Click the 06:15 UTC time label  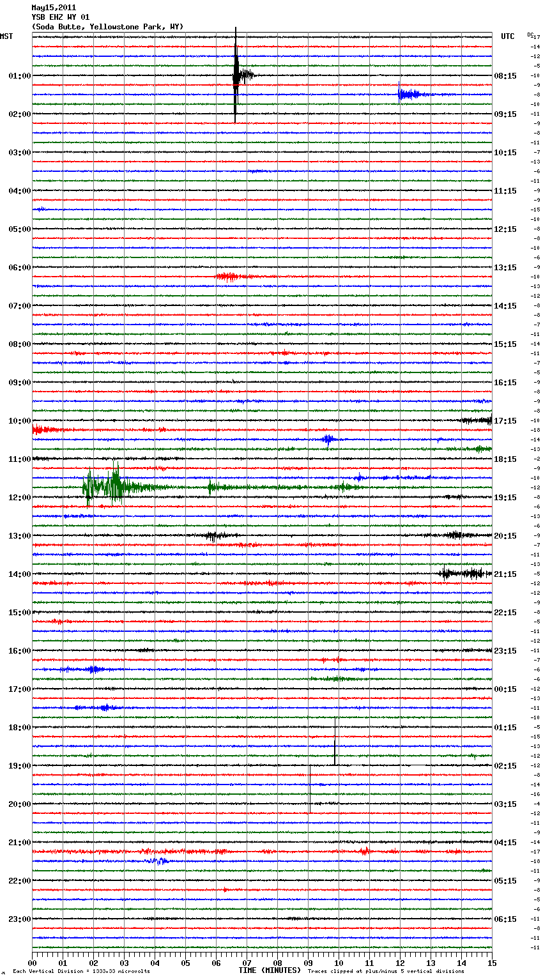pos(505,919)
